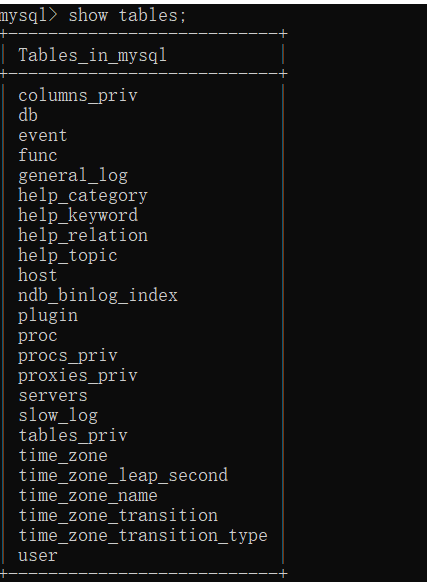Select the help_topic entry
This screenshot has height=582, width=427.
click(68, 256)
